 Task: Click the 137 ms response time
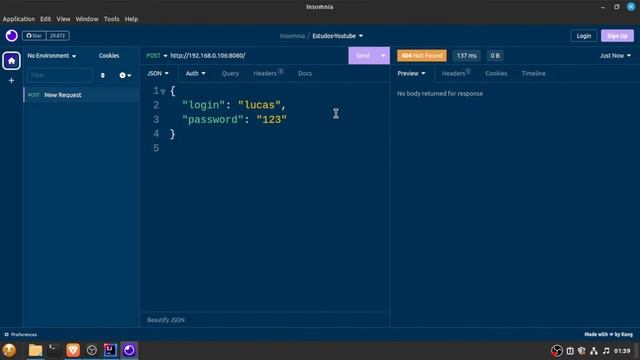(x=467, y=56)
